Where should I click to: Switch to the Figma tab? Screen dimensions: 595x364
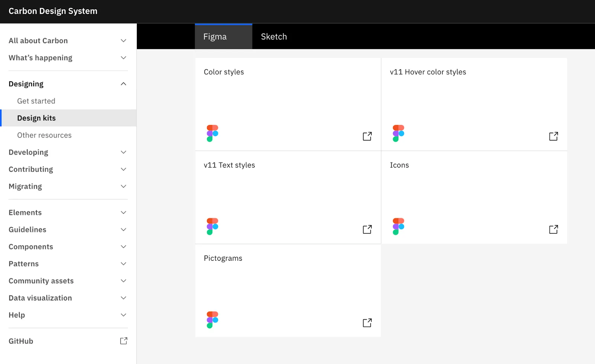tap(223, 36)
